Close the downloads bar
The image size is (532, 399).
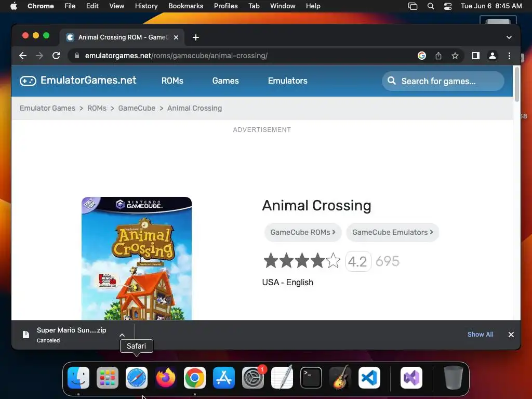coord(511,335)
